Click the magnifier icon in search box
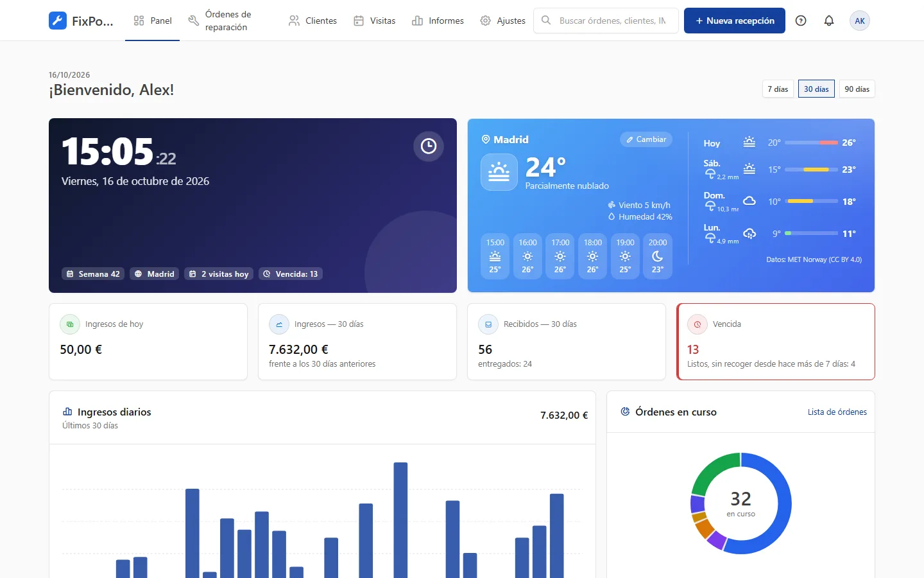 click(546, 21)
